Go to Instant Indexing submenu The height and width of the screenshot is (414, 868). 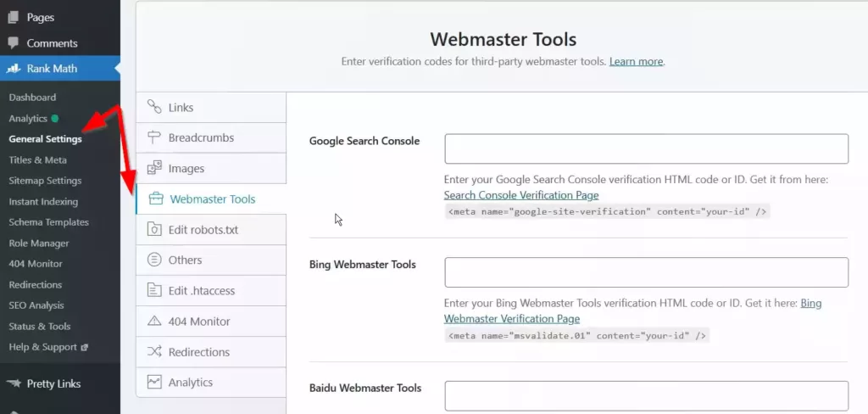[x=43, y=202]
